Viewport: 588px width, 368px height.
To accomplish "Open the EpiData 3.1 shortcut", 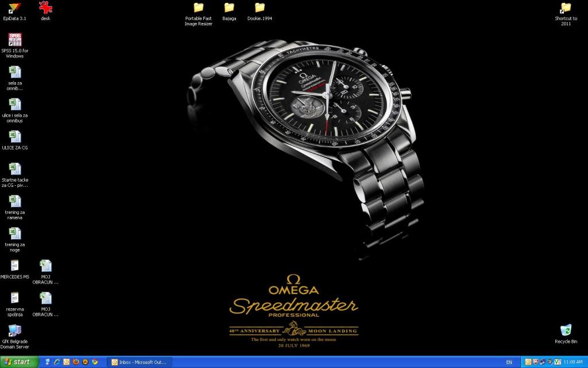I will tap(14, 8).
